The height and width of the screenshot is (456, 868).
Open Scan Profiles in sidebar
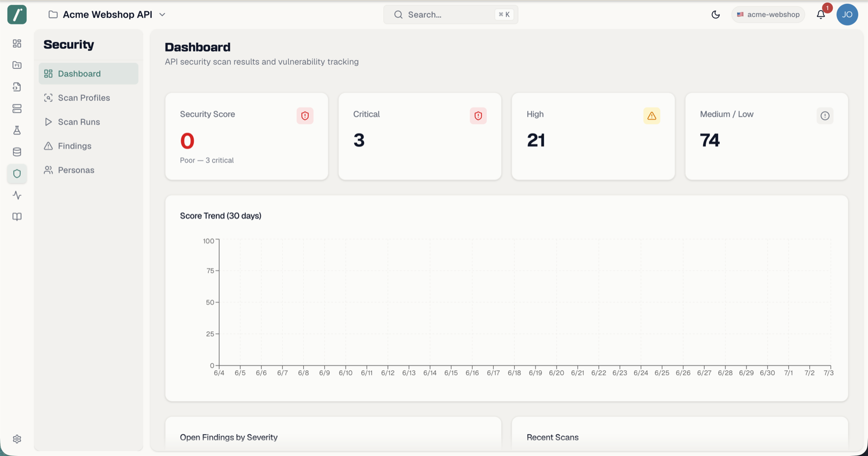point(88,98)
